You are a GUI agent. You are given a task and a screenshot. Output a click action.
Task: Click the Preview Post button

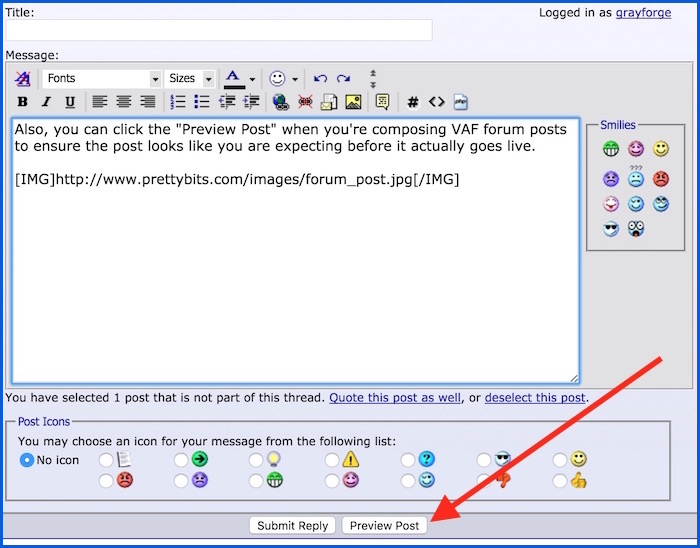pyautogui.click(x=384, y=526)
